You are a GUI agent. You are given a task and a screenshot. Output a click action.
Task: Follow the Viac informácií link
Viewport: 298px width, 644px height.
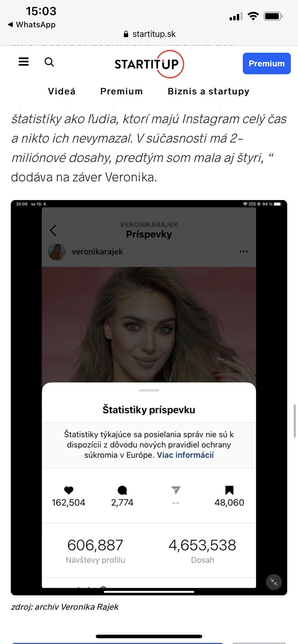pyautogui.click(x=185, y=455)
